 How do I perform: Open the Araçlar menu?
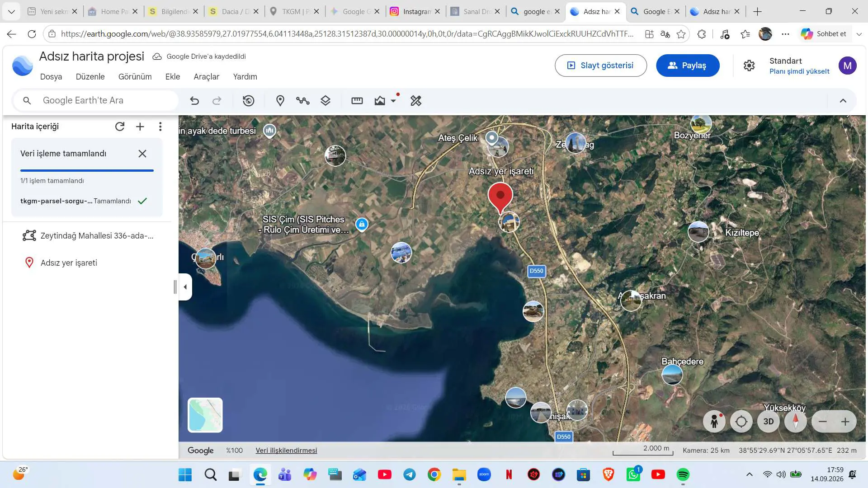point(207,77)
